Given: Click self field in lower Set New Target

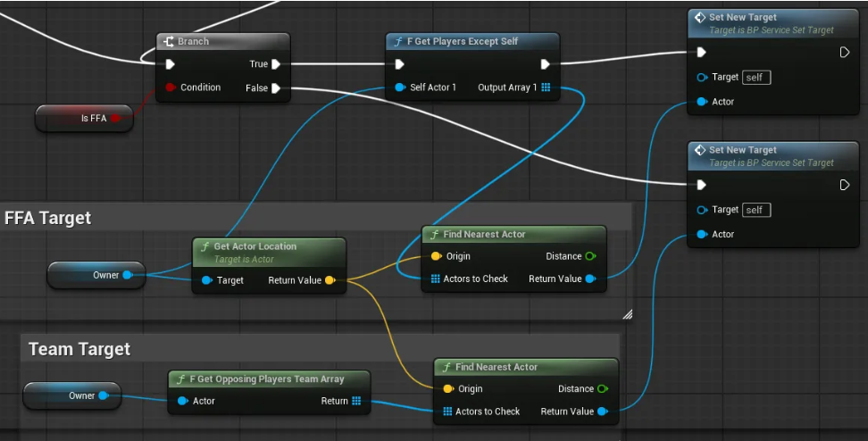Looking at the screenshot, I should click(756, 211).
